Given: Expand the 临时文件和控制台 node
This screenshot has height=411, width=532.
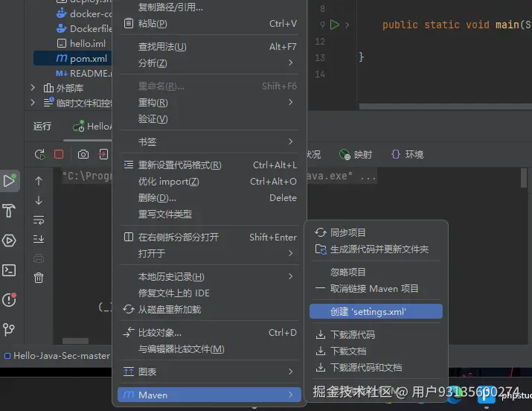Looking at the screenshot, I should [33, 103].
